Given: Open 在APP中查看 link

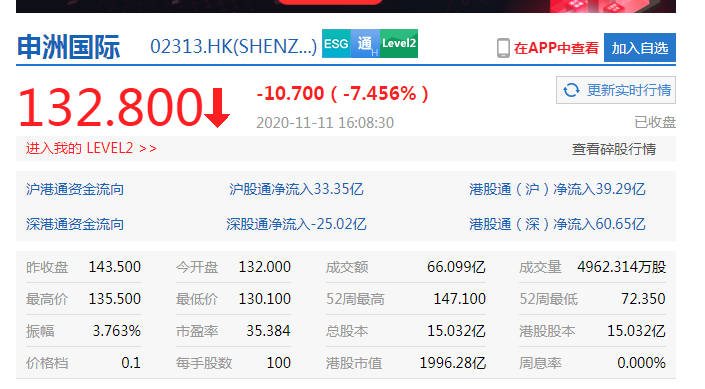Looking at the screenshot, I should tap(556, 48).
